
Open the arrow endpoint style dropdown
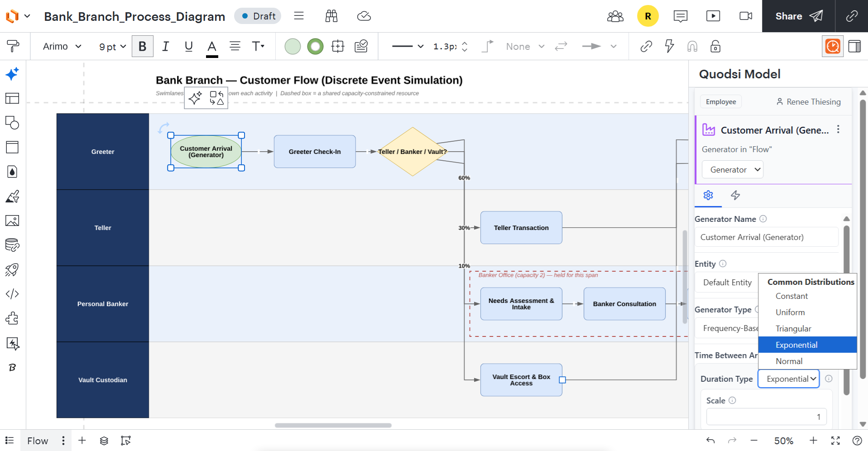[599, 46]
